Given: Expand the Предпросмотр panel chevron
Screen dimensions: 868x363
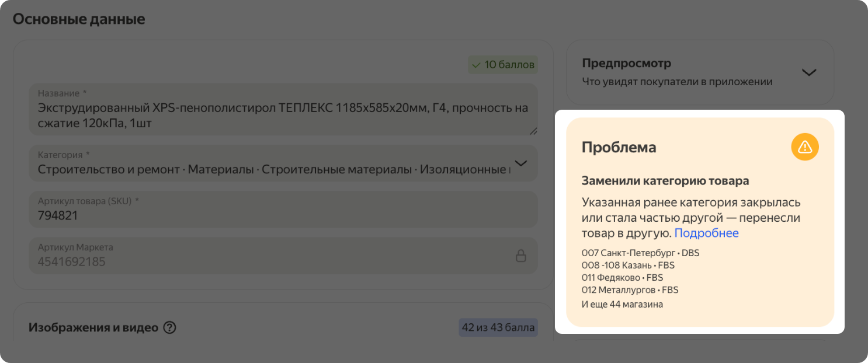Looking at the screenshot, I should (809, 72).
